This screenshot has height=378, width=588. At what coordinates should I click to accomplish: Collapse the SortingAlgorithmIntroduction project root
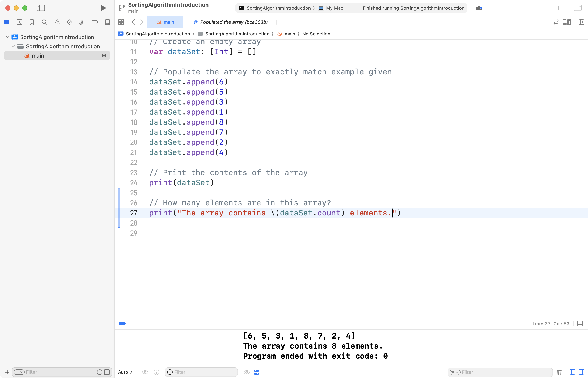[8, 37]
